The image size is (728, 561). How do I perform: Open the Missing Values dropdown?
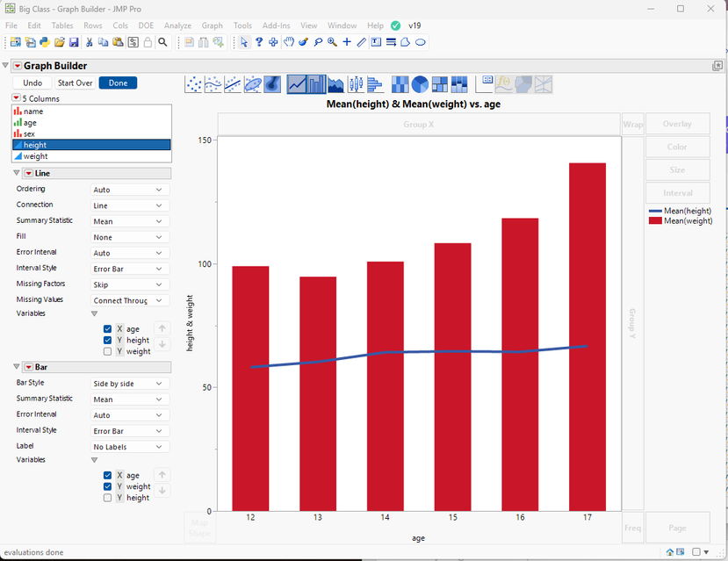pos(128,300)
